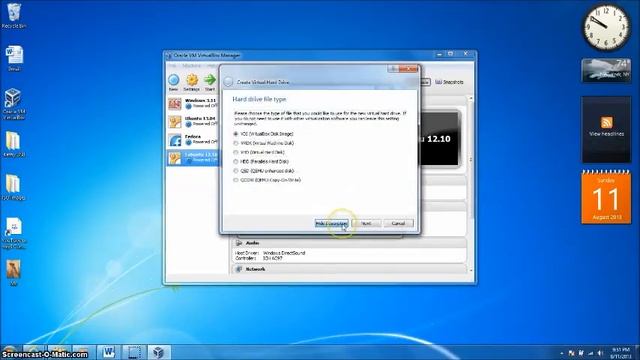Image resolution: width=640 pixels, height=360 pixels.
Task: Click the back arrow in wizard header
Action: 228,82
